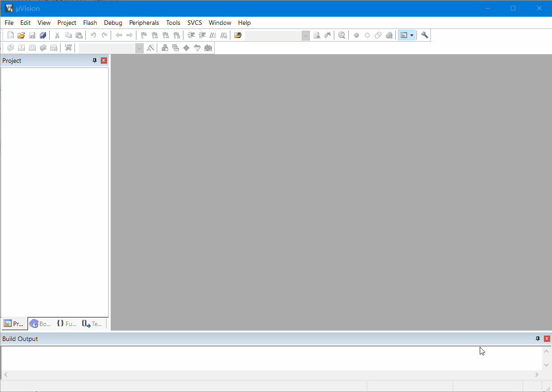Click the Navigate Backwards arrow
The height and width of the screenshot is (392, 552).
point(119,35)
